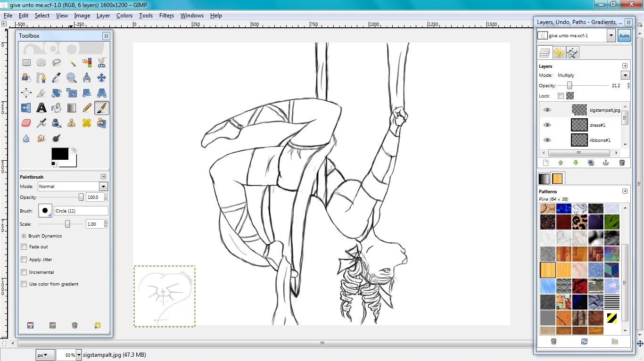
Task: Select the leopard print pattern thumbnail
Action: (x=579, y=222)
